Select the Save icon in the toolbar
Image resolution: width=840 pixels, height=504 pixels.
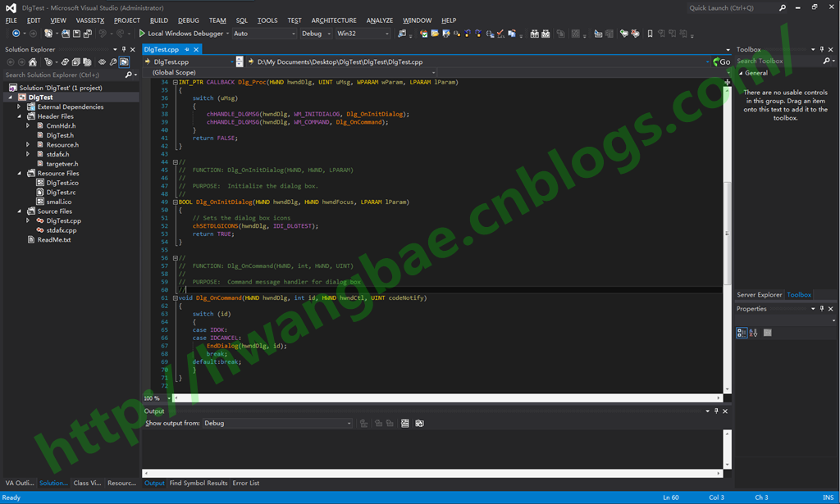(x=76, y=34)
